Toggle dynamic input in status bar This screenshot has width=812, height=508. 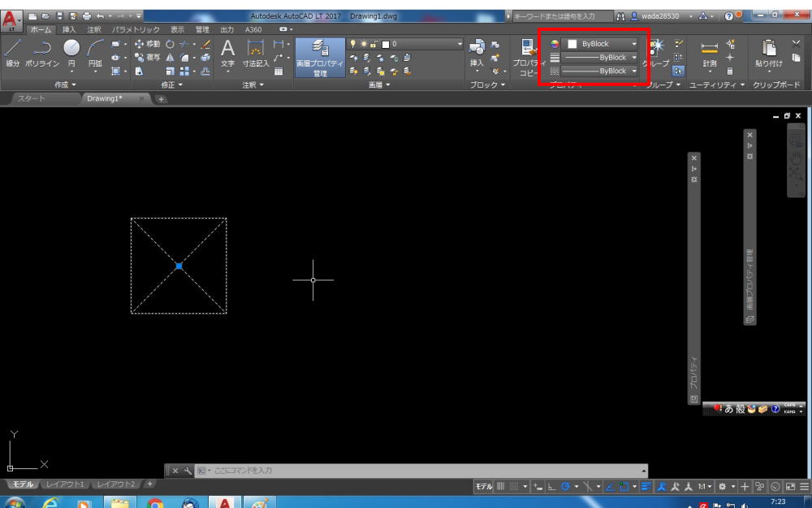[538, 486]
